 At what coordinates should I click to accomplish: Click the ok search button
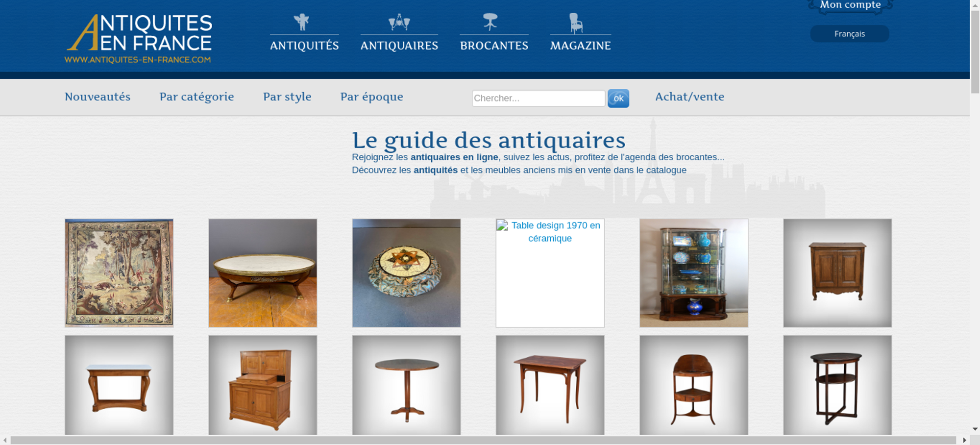pos(618,99)
